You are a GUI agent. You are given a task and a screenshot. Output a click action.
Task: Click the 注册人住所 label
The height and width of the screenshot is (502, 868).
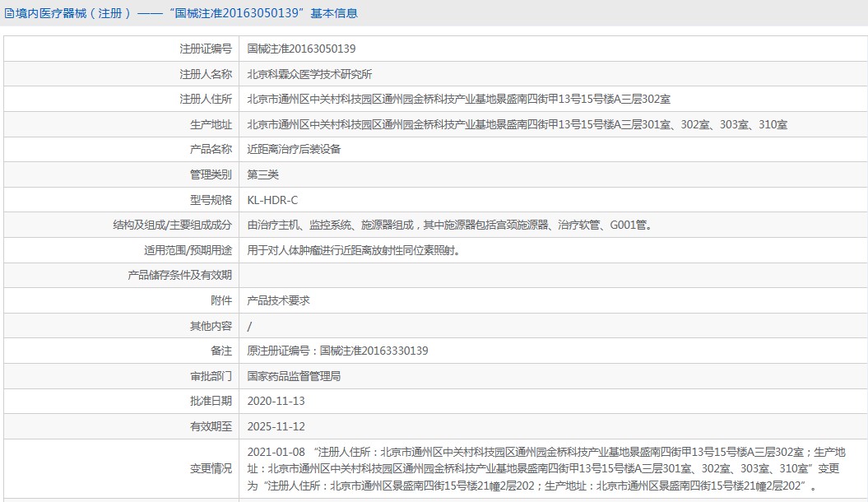(x=206, y=99)
